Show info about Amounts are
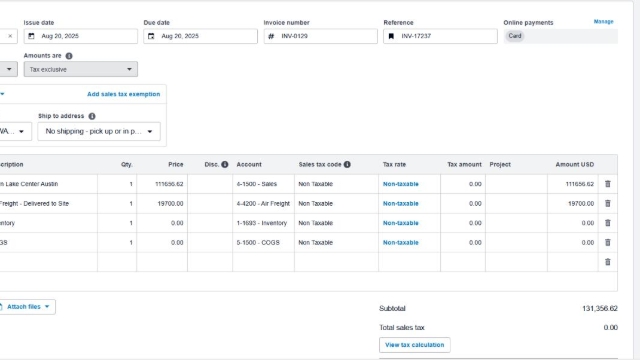The width and height of the screenshot is (640, 360). point(69,56)
